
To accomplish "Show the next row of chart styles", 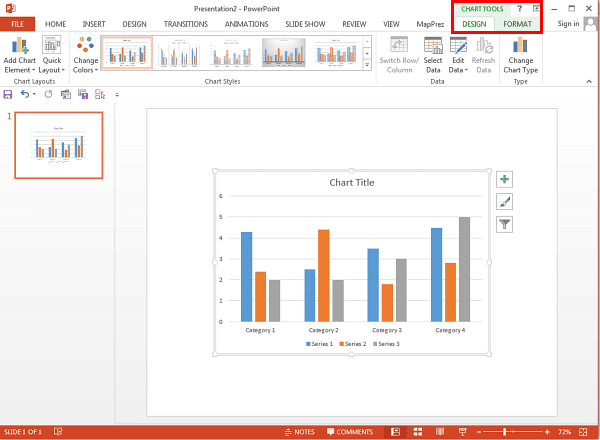I will (367, 53).
